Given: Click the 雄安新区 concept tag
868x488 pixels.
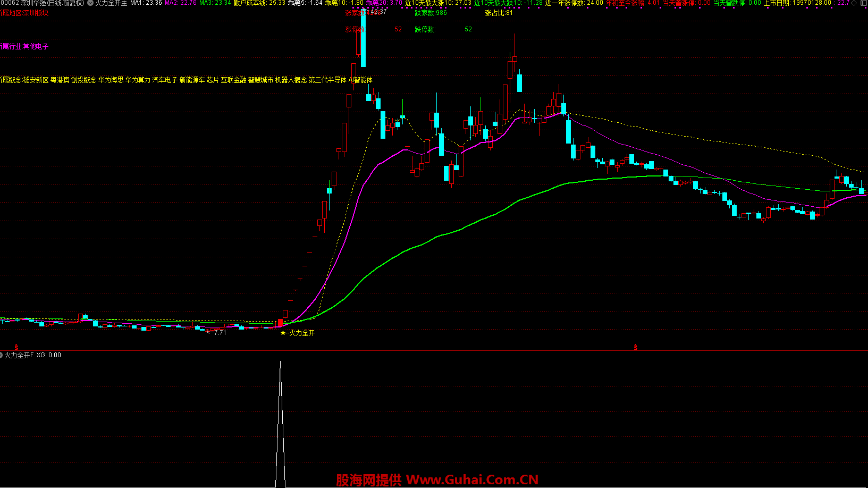Looking at the screenshot, I should click(36, 80).
